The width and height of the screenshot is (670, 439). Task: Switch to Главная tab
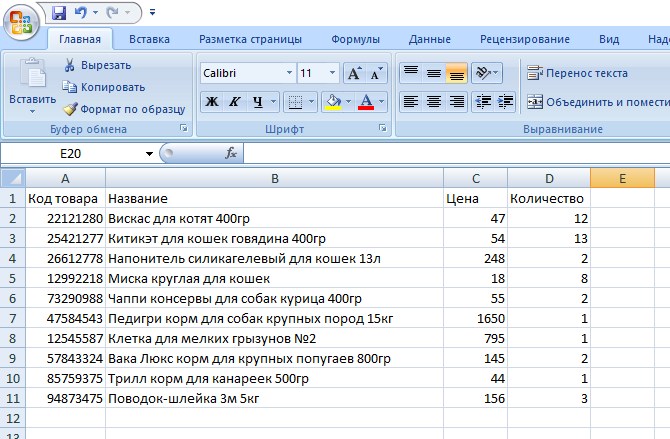(80, 39)
